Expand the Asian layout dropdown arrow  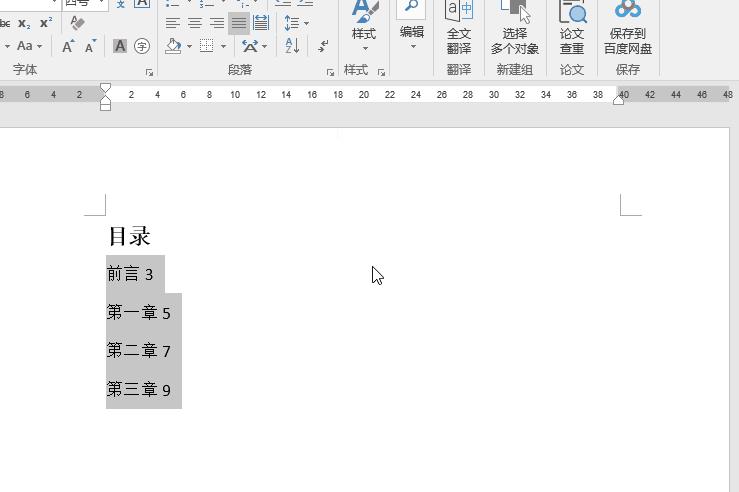coord(264,46)
